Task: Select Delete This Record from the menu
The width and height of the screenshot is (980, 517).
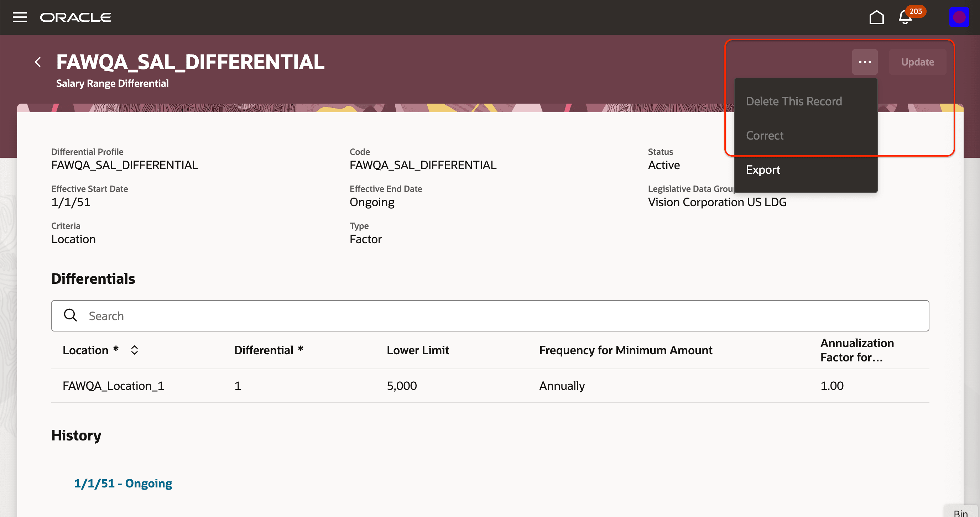Action: click(794, 101)
